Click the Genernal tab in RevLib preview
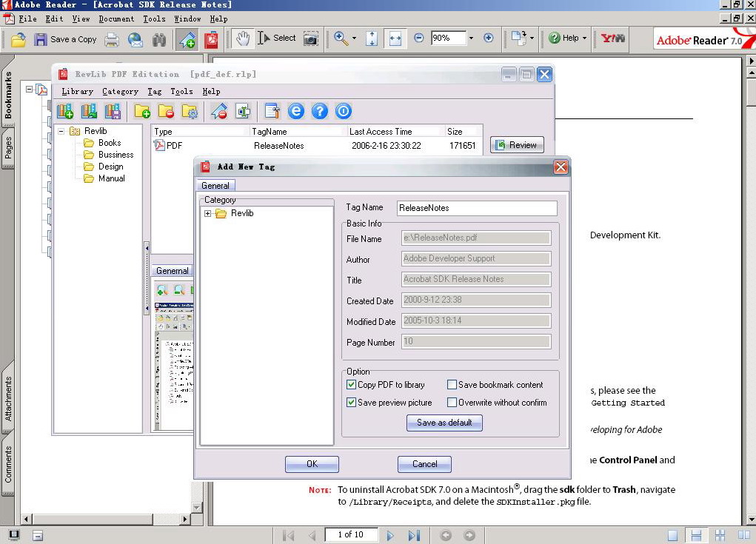Screen dimensions: 756x544 coord(172,271)
